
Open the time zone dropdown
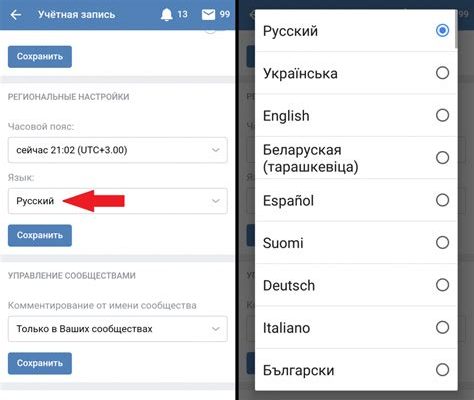tap(118, 150)
